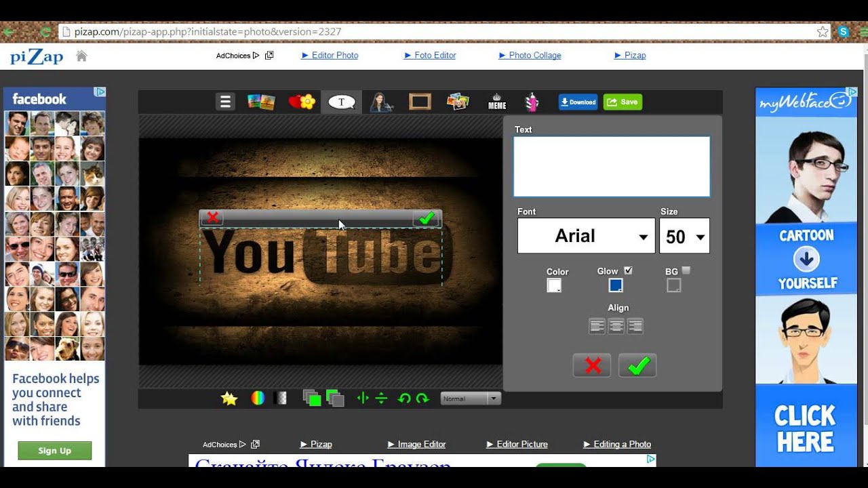
Task: Pick the white text Color swatch
Action: pyautogui.click(x=554, y=286)
